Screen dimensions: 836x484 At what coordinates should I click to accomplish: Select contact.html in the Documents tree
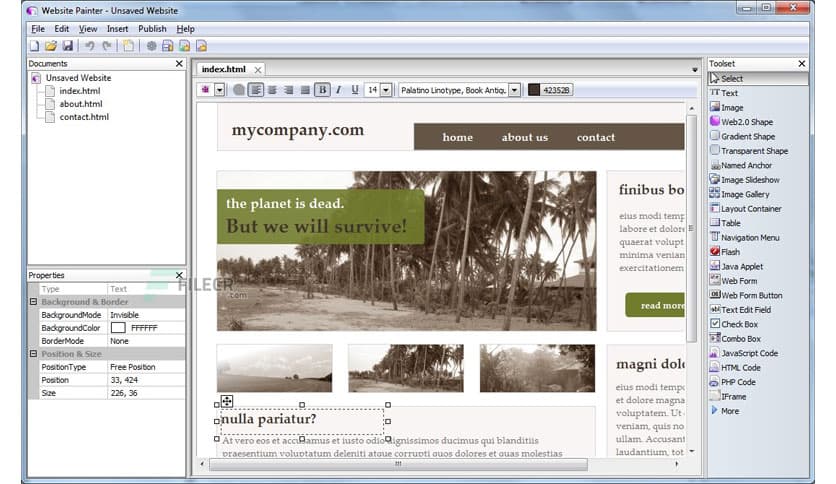84,117
